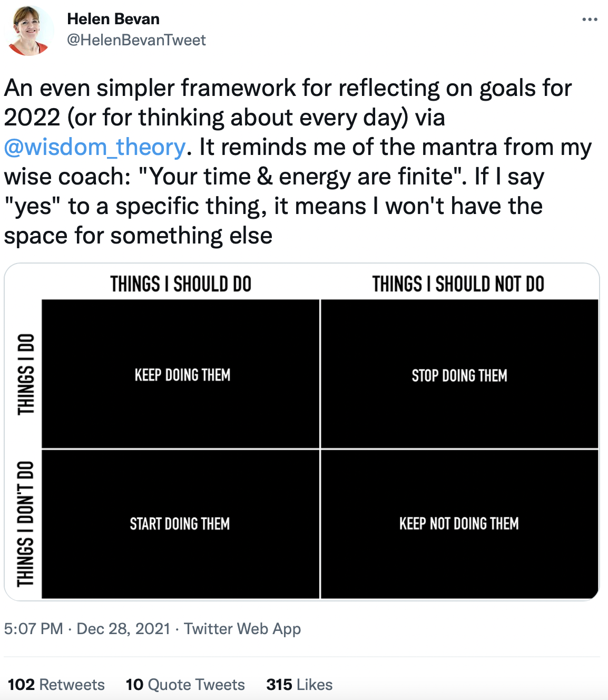Open the attached framework image
This screenshot has height=700, width=608.
tap(302, 432)
